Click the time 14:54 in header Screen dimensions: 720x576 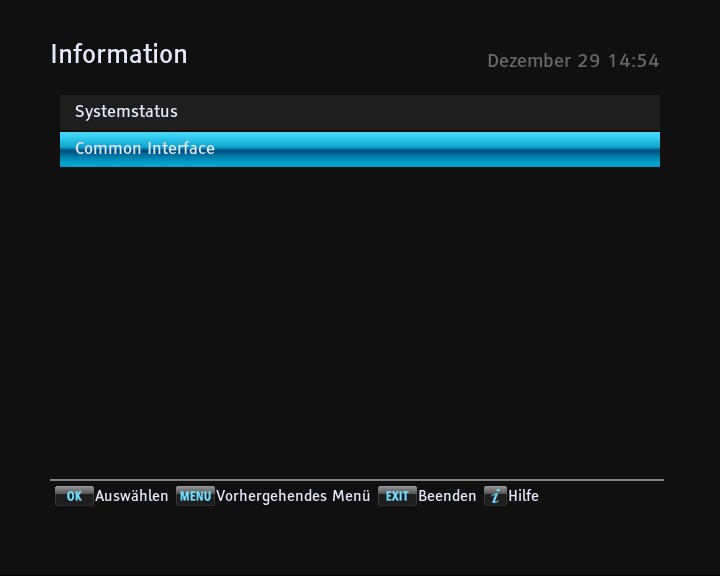click(633, 61)
